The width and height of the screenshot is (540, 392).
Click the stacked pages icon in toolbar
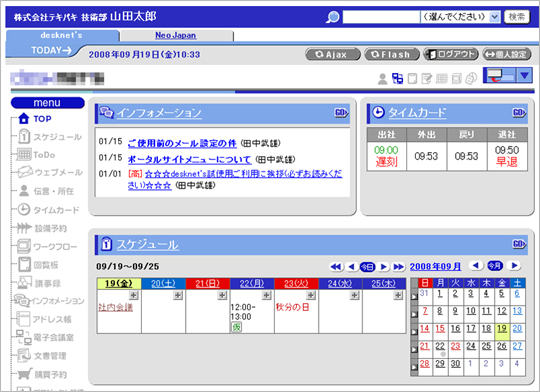coord(471,79)
